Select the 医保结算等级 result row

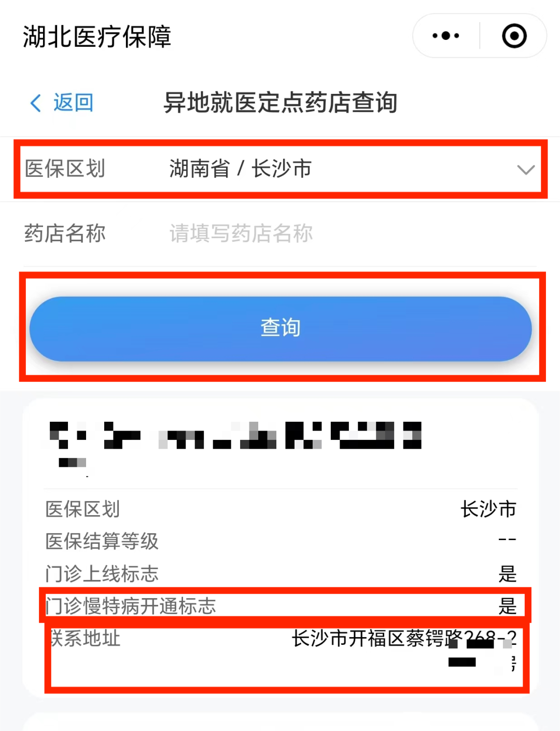(x=281, y=541)
